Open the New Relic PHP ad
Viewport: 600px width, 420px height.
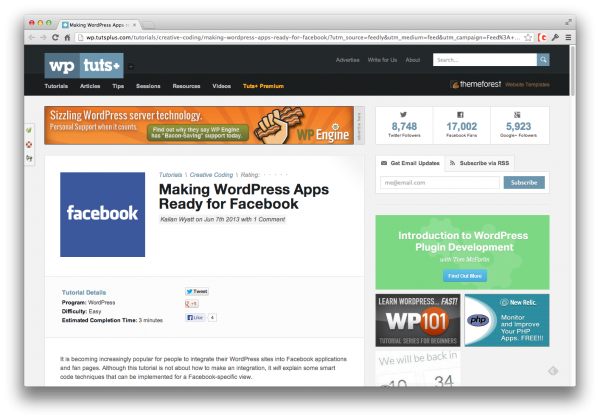[x=507, y=320]
